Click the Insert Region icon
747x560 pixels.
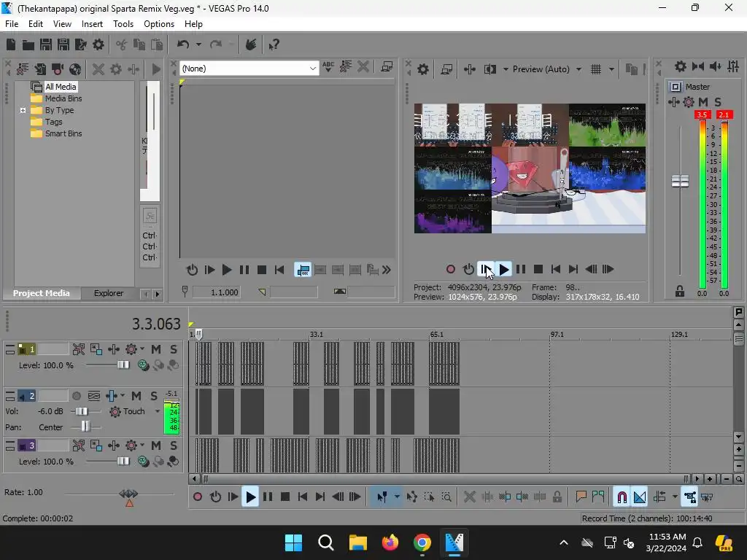[598, 497]
